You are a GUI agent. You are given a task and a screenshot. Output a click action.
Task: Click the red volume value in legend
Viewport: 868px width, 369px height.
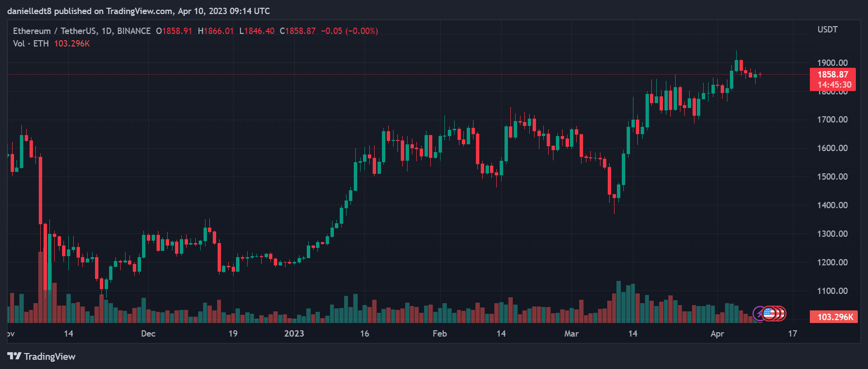pyautogui.click(x=72, y=44)
